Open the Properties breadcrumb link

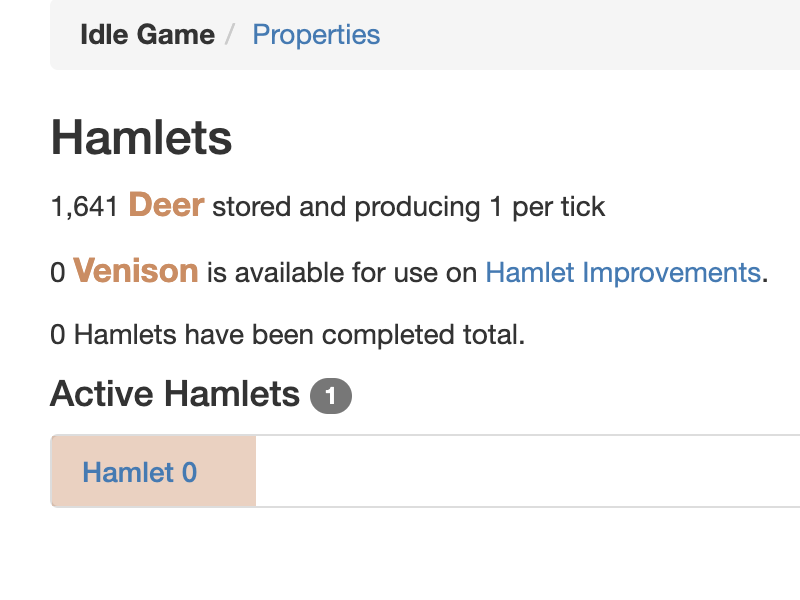point(316,35)
